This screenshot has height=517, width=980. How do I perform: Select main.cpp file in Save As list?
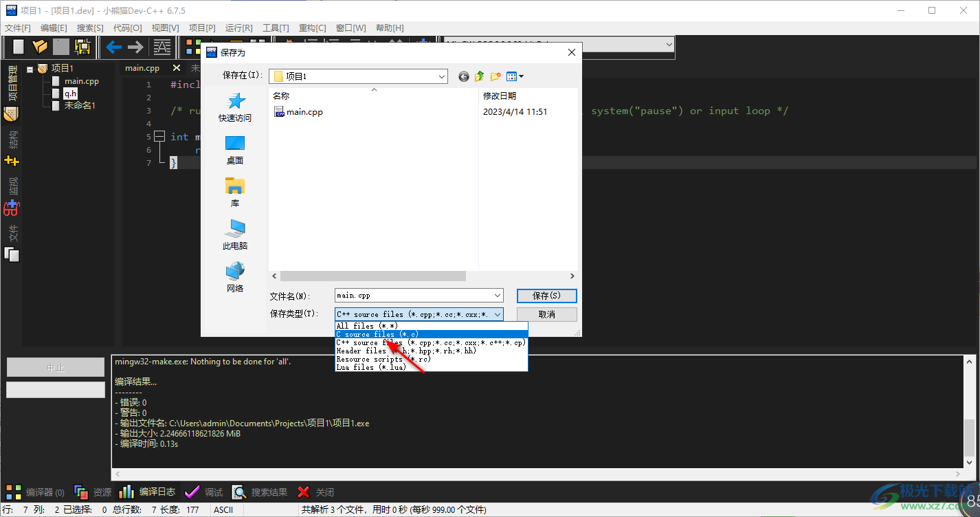(x=299, y=112)
